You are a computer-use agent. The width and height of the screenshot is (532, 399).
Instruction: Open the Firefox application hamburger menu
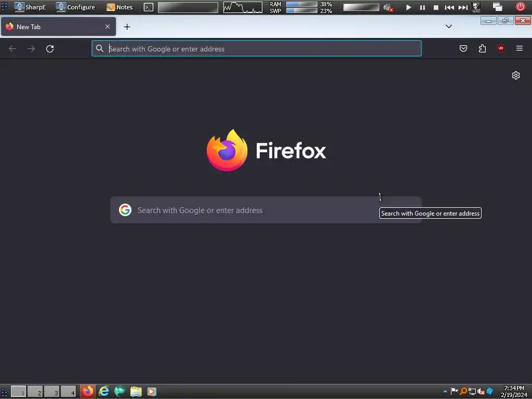(x=520, y=48)
